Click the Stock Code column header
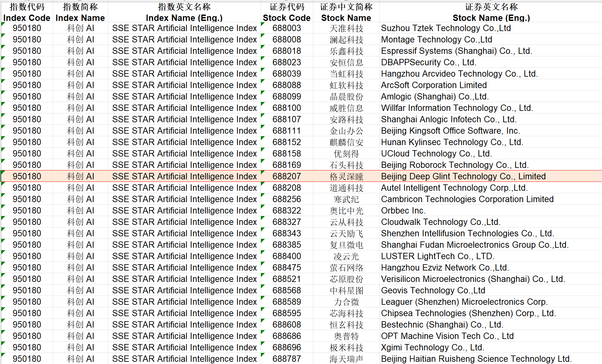Image resolution: width=602 pixels, height=364 pixels. [287, 12]
